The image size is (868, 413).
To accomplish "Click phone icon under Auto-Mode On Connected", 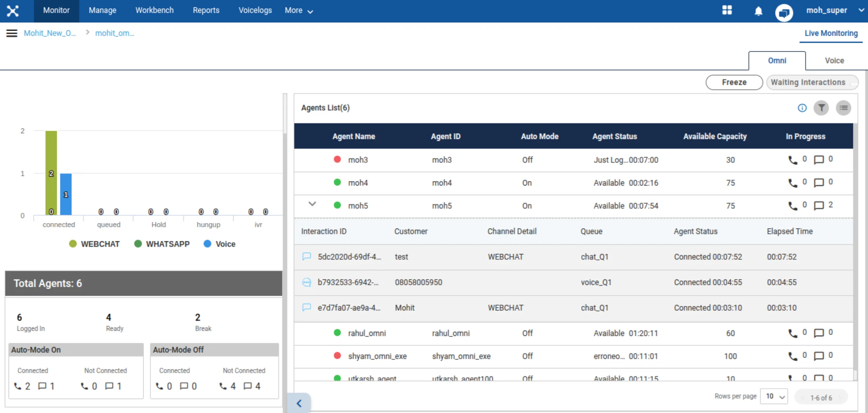I will coord(18,386).
